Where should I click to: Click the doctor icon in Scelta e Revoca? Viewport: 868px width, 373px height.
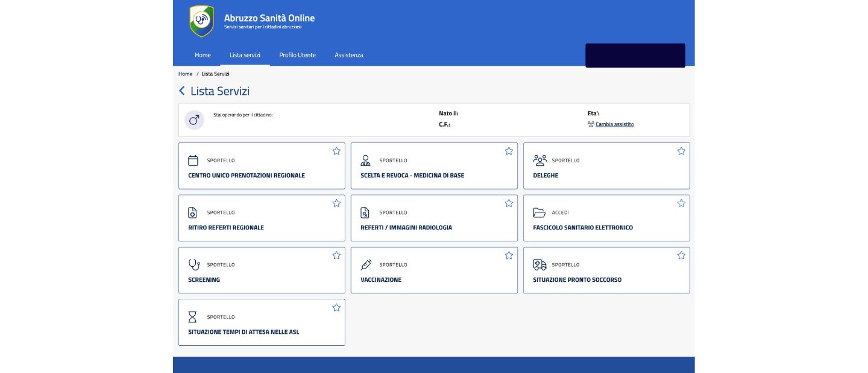[365, 161]
